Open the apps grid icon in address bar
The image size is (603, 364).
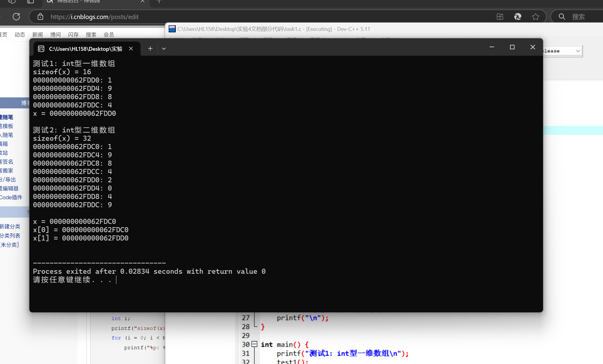[500, 17]
